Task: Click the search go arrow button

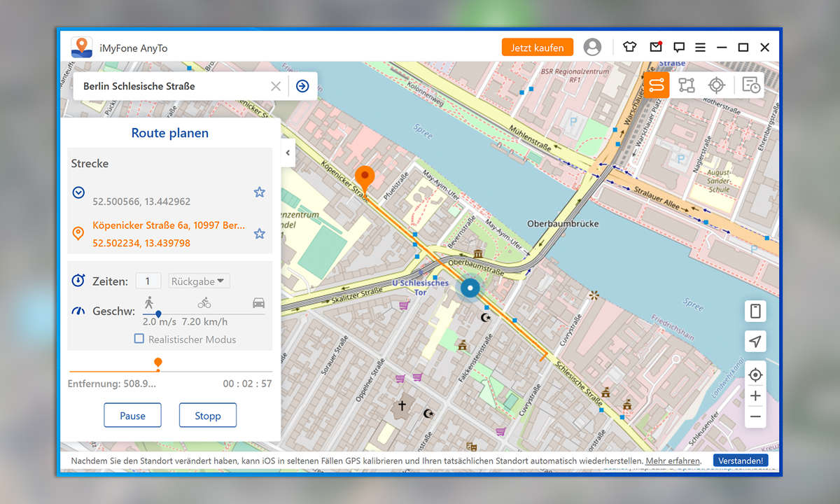Action: tap(302, 86)
